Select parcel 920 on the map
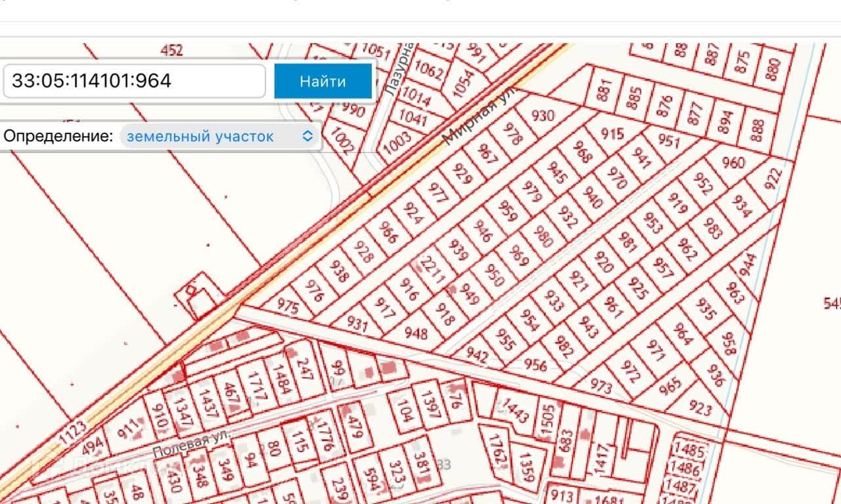The width and height of the screenshot is (841, 504). 603,262
